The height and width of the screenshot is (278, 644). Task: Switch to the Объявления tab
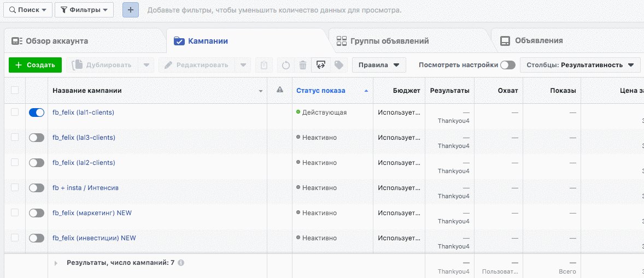567,41
